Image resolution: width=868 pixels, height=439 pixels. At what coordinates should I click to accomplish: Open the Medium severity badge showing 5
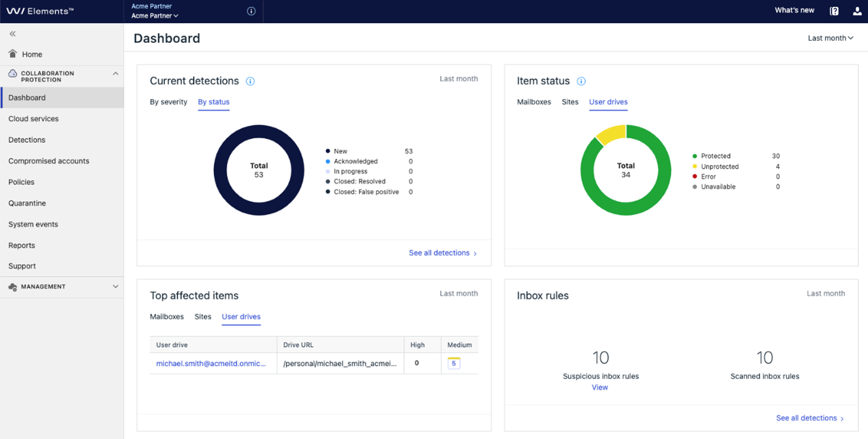click(454, 363)
